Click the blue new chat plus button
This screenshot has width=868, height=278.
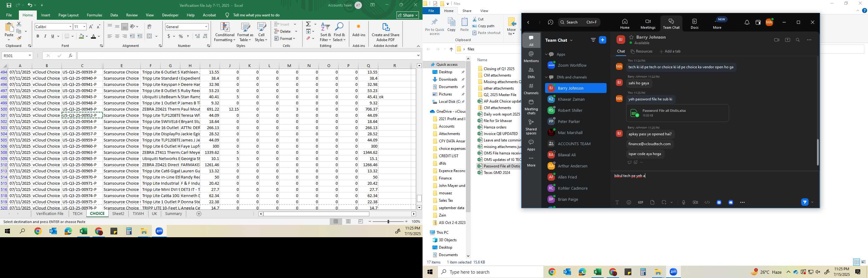603,40
